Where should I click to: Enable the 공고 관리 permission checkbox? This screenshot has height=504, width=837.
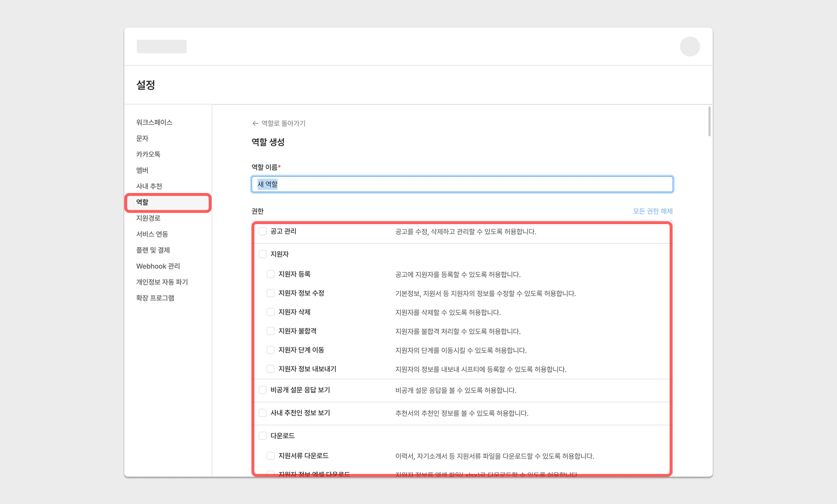point(263,231)
